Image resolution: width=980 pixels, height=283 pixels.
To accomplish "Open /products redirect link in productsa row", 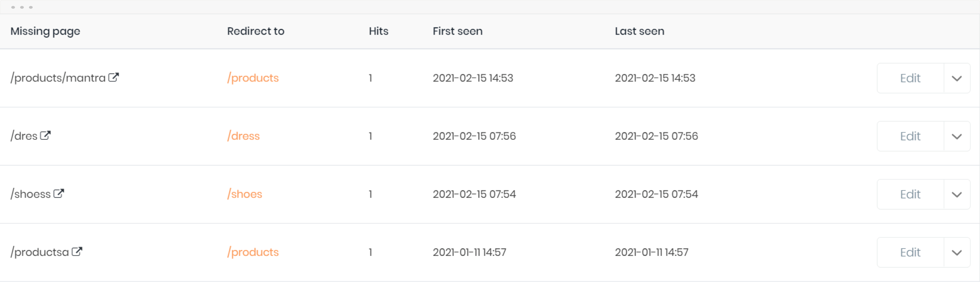I will 253,252.
